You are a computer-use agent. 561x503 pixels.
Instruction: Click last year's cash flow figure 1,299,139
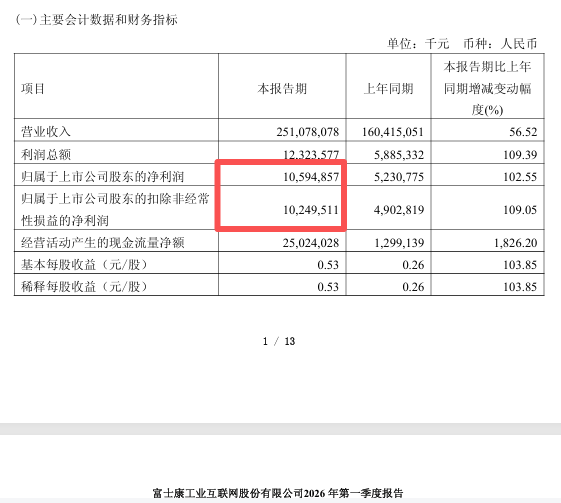point(399,243)
